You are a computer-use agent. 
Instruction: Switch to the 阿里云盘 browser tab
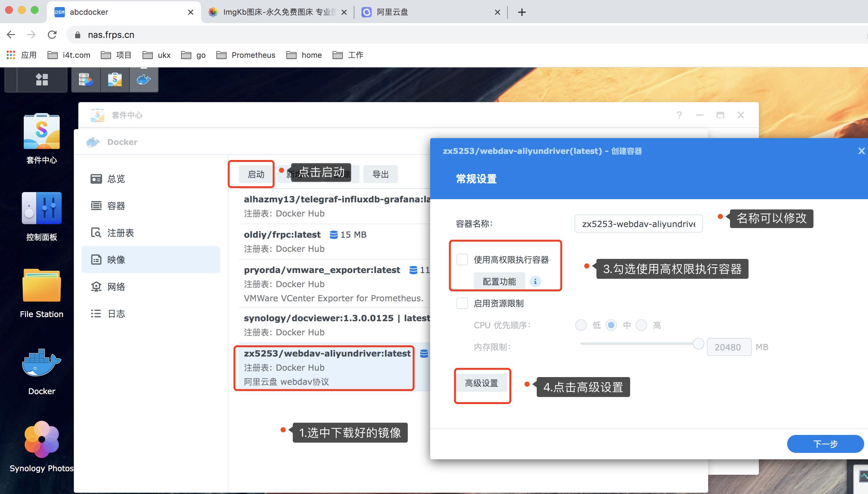pyautogui.click(x=430, y=12)
